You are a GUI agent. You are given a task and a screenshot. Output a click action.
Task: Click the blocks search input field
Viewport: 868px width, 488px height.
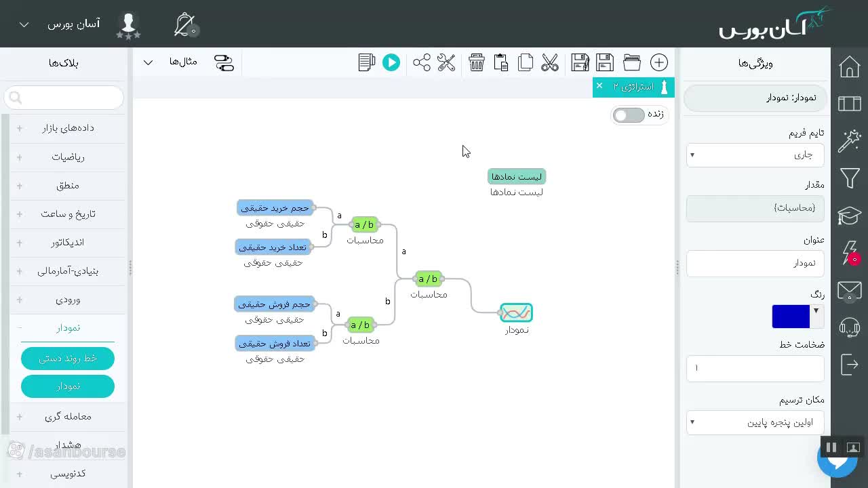tap(64, 98)
